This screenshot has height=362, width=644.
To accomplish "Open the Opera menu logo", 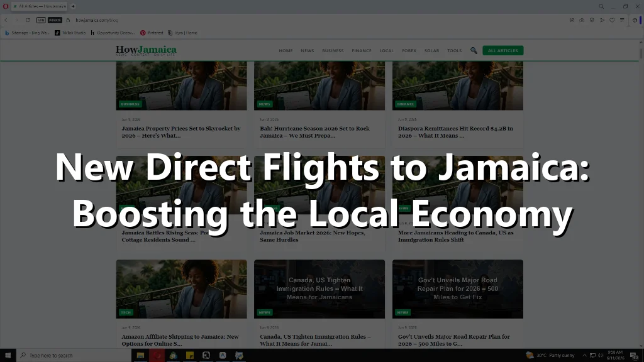I will (6, 6).
